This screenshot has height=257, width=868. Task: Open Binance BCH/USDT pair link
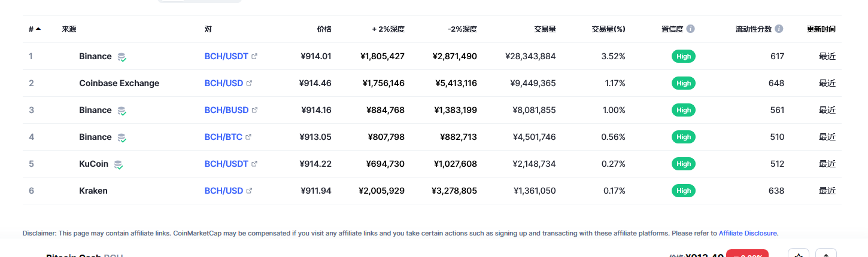coord(226,56)
